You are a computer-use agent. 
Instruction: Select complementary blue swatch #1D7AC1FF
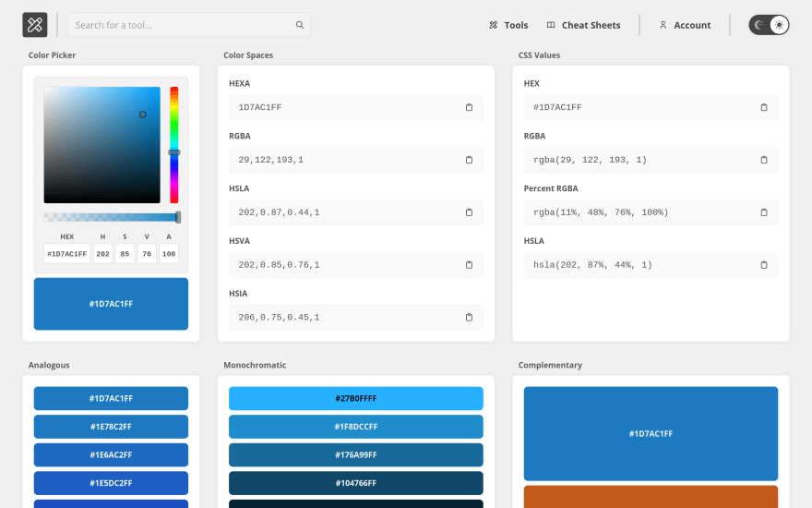(651, 433)
